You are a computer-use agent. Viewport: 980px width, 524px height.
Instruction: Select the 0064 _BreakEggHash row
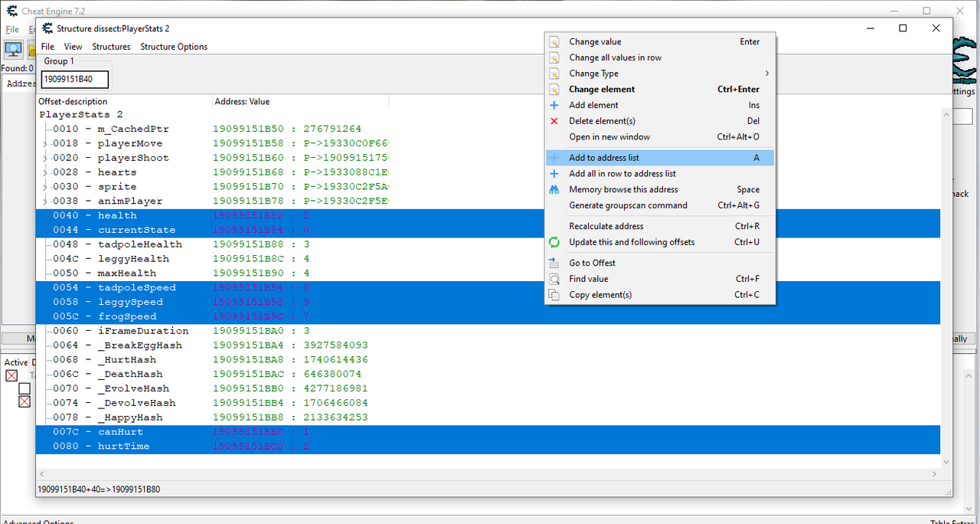pyautogui.click(x=488, y=346)
